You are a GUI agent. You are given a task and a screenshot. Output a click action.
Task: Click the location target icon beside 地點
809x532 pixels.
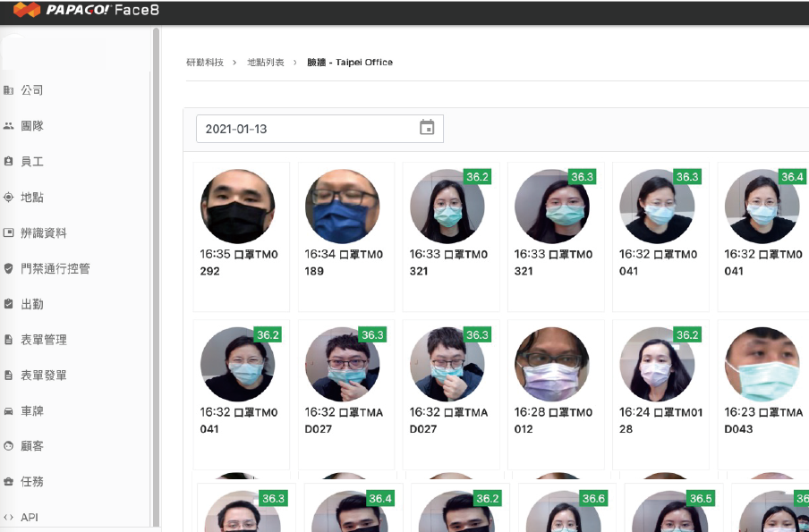point(8,198)
